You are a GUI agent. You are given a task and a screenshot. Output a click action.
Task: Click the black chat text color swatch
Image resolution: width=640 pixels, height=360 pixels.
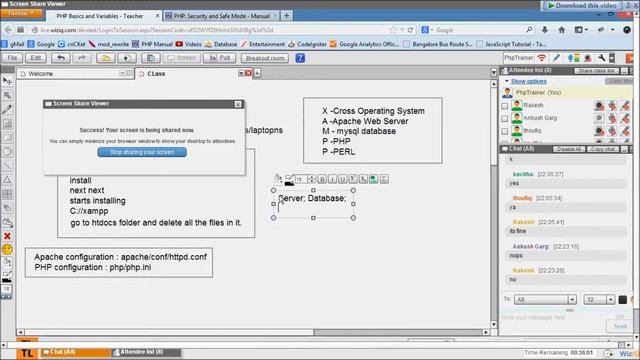tap(622, 300)
